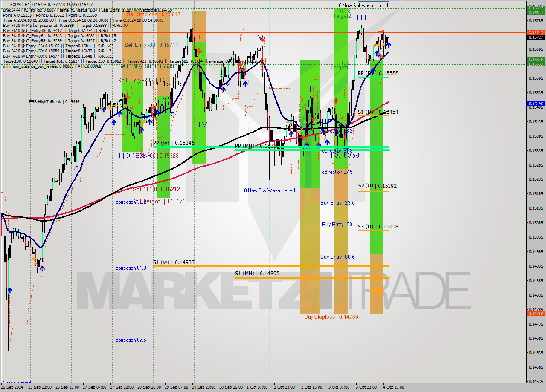Click the '29 Sep 23:00' time axis label

coord(203,387)
